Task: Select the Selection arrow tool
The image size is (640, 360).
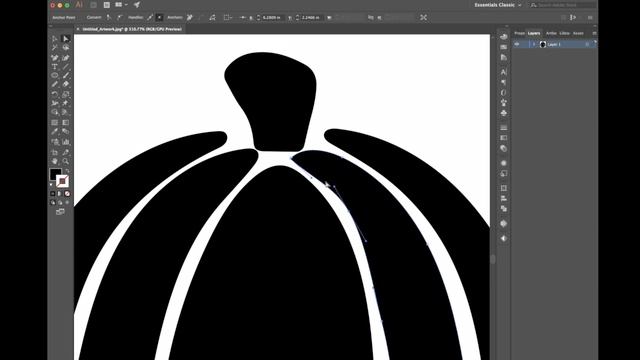Action: [55, 38]
